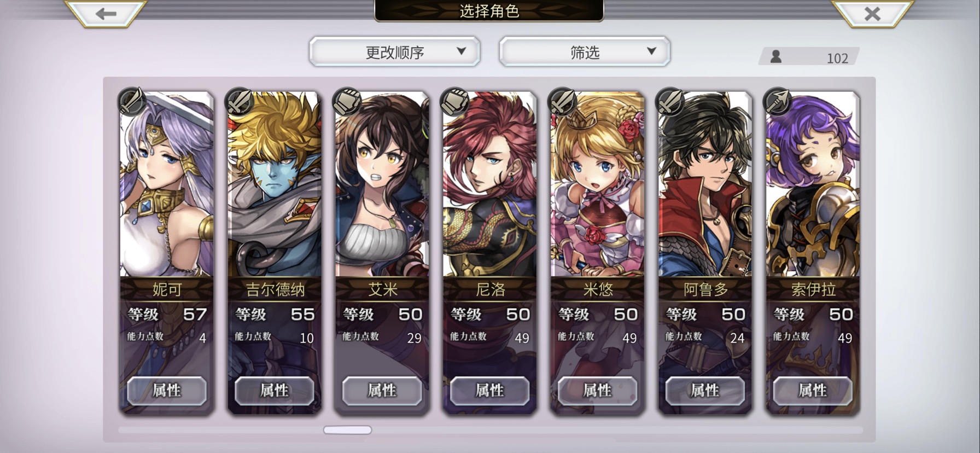The width and height of the screenshot is (980, 453).
Task: Click the character count person icon
Action: pyautogui.click(x=775, y=56)
